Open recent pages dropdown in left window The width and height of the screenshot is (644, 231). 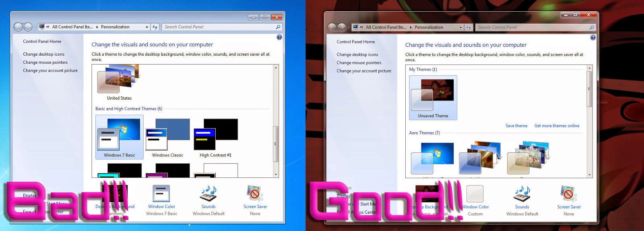point(35,27)
